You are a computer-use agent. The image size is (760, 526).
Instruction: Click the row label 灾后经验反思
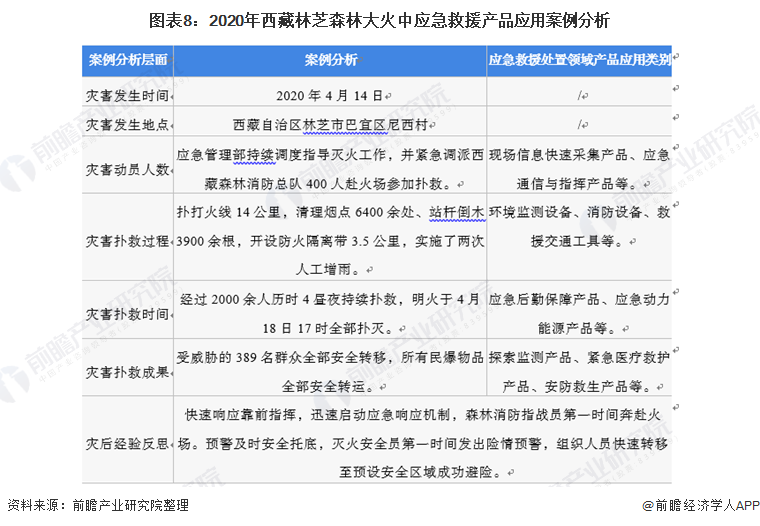tap(127, 444)
